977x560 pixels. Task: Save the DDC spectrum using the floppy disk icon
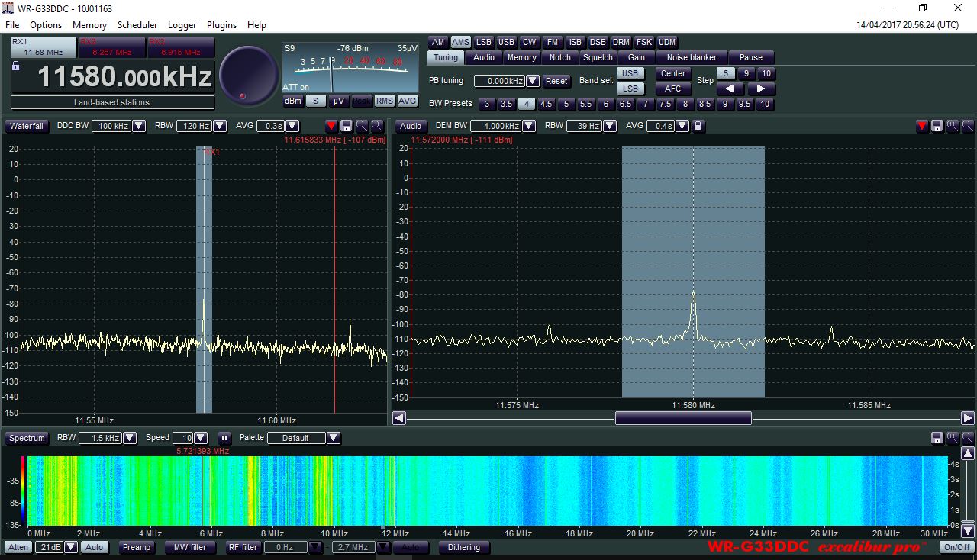346,126
